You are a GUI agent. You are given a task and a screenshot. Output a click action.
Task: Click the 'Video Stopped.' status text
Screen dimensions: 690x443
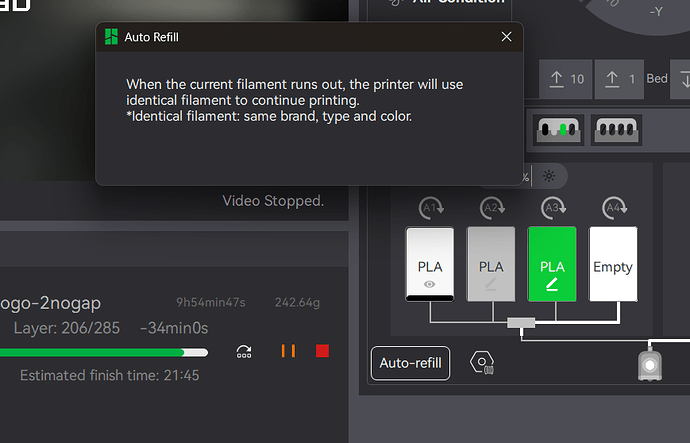273,201
